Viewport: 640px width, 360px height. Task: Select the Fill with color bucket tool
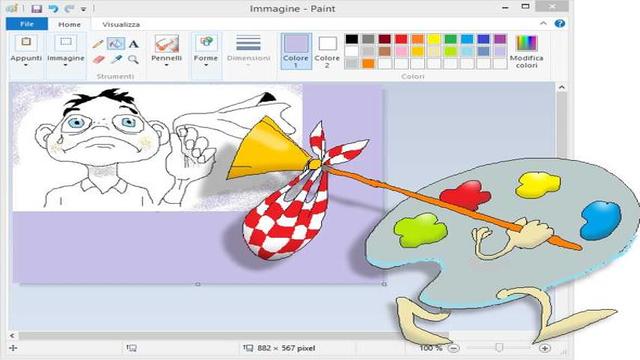[x=116, y=44]
